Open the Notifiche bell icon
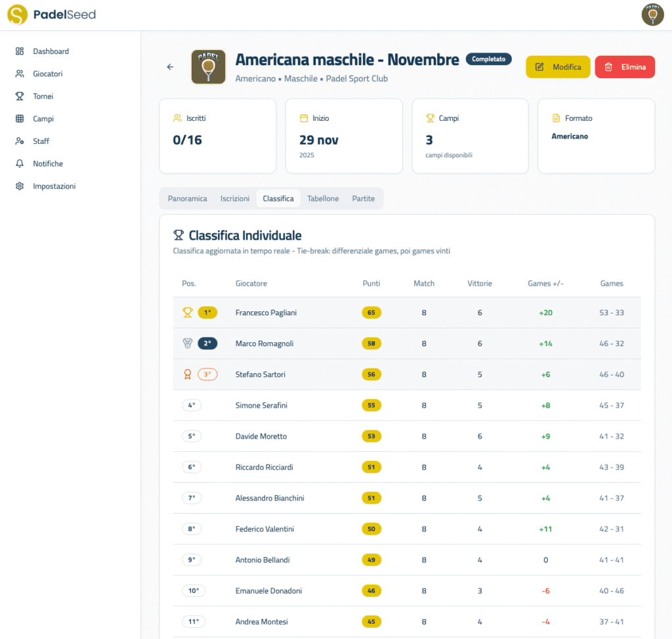This screenshot has height=639, width=672. (x=20, y=164)
